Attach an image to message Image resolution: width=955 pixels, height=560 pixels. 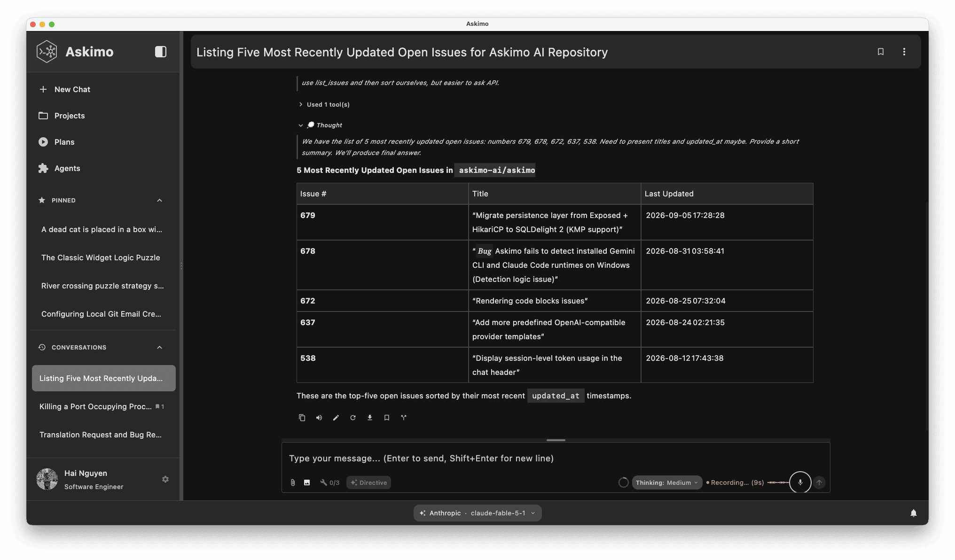tap(307, 482)
